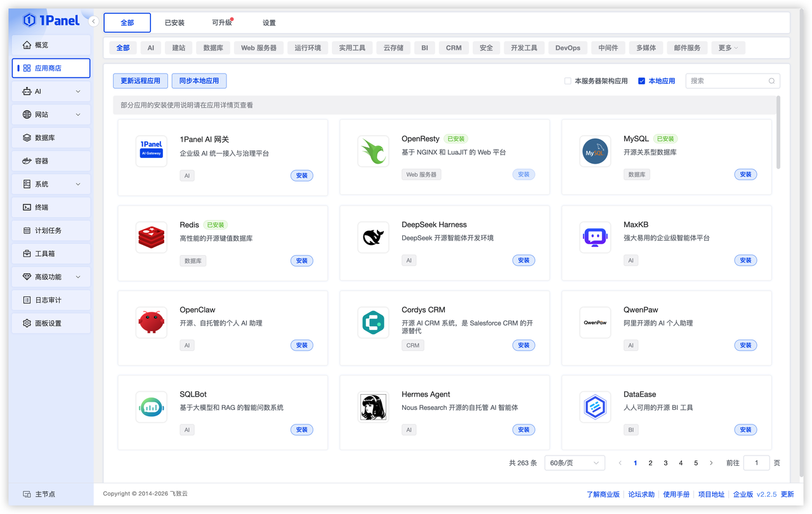Click 同步本地应用 button

[x=199, y=81]
